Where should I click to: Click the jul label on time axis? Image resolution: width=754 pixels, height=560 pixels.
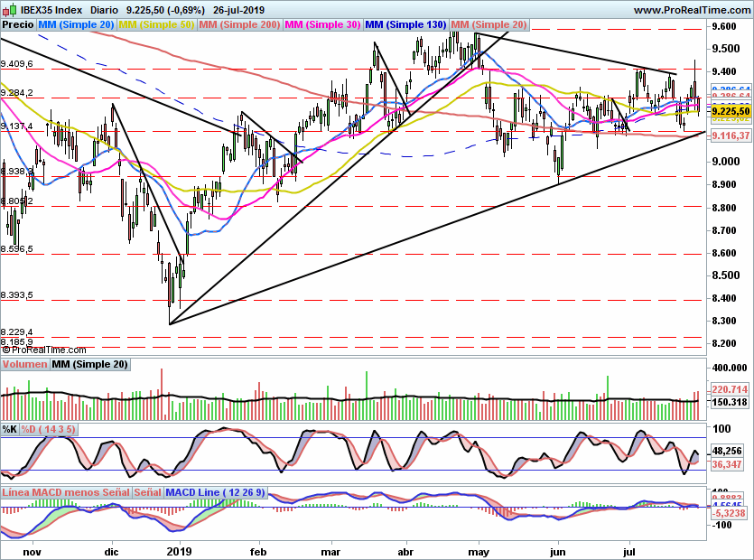(x=629, y=551)
